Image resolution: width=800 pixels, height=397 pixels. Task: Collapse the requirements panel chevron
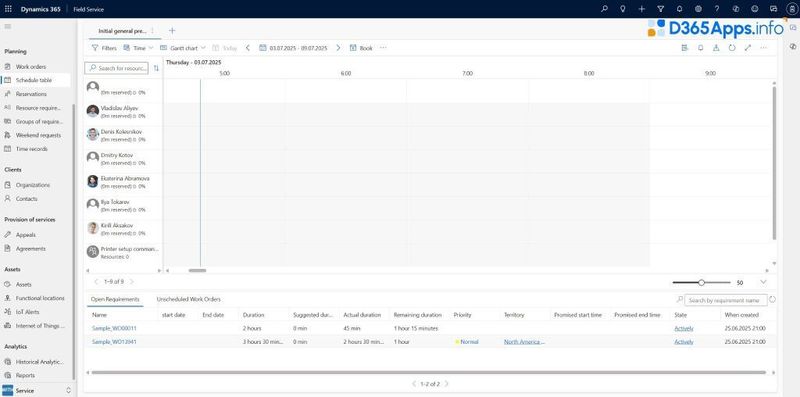click(763, 282)
